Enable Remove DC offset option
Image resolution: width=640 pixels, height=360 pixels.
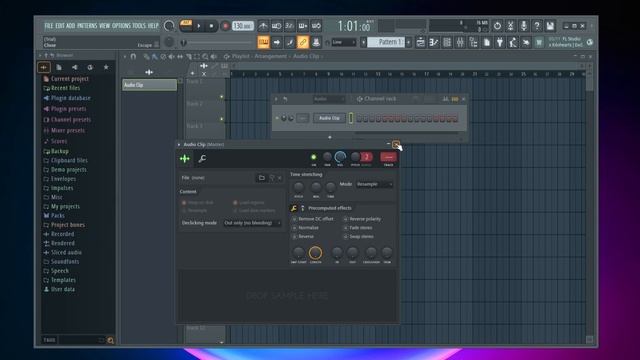tap(313, 219)
